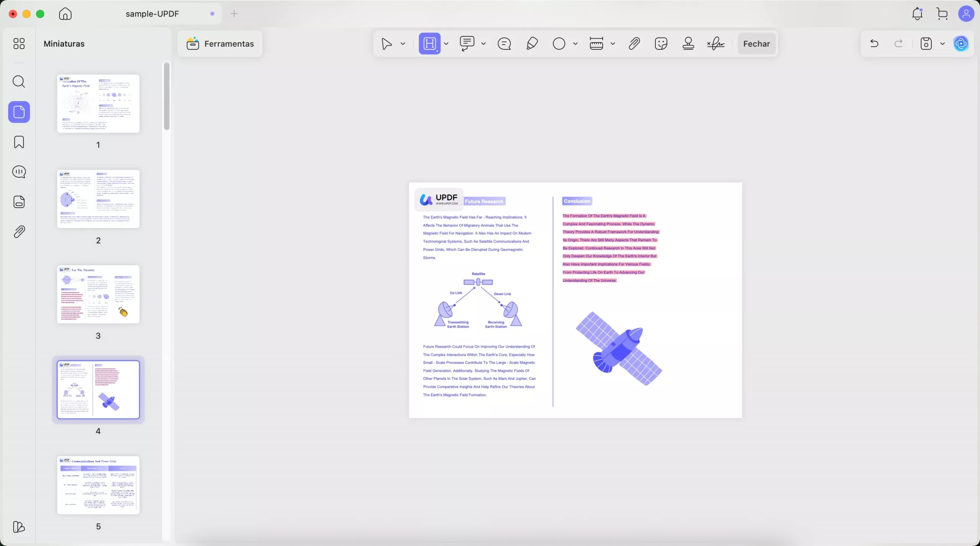Select page 3 thumbnail
This screenshot has width=980, height=546.
98,294
